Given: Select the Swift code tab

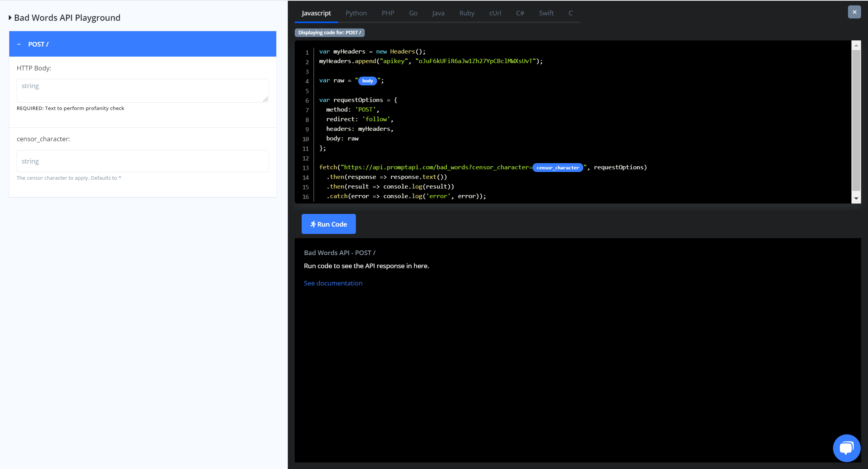Looking at the screenshot, I should coord(546,13).
